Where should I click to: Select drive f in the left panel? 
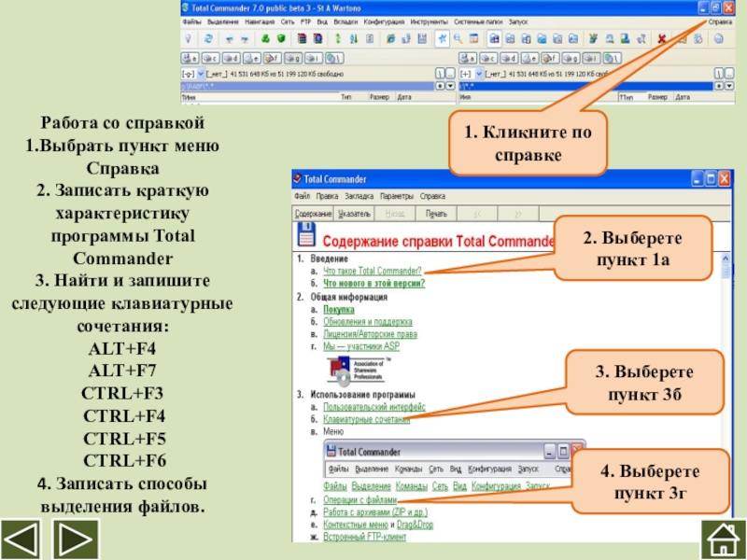click(272, 58)
